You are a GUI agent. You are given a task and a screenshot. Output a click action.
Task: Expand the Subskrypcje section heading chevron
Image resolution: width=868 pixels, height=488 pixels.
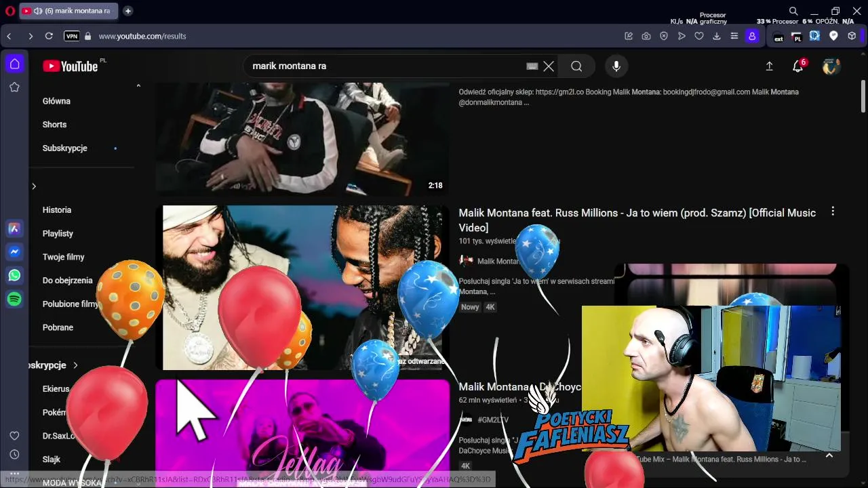click(x=75, y=365)
